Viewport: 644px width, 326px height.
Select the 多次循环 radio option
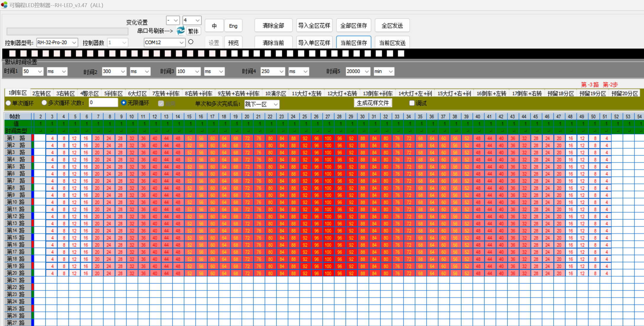44,103
